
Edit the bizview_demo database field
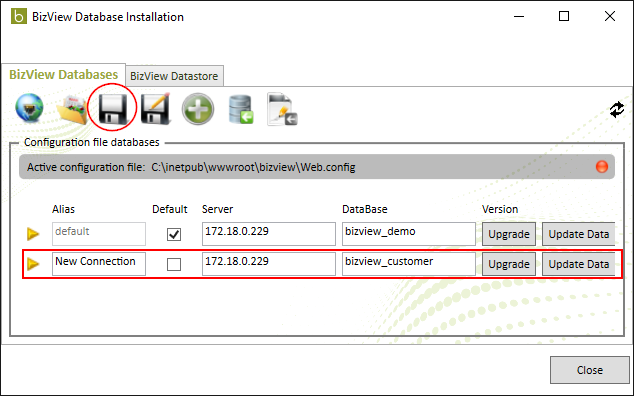coord(408,234)
